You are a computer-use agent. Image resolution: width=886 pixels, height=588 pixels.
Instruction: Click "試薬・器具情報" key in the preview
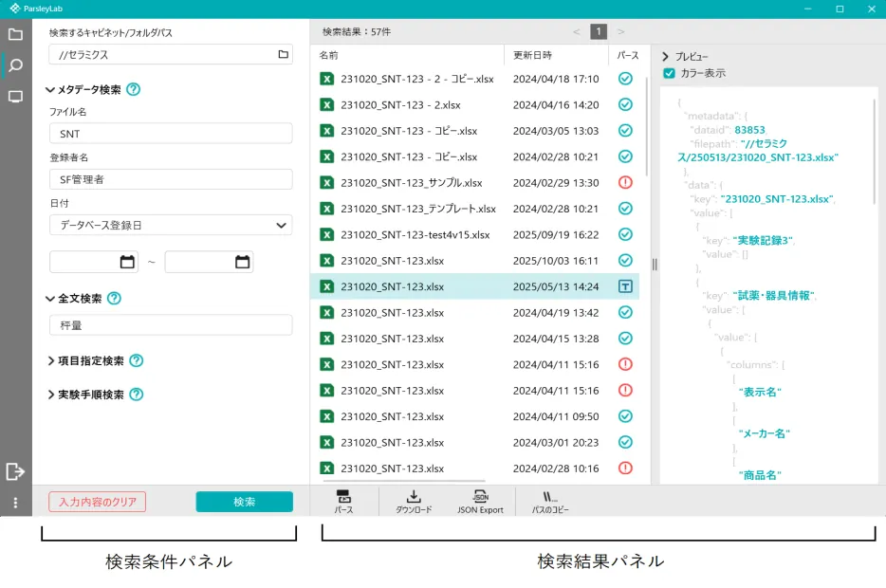(x=774, y=295)
